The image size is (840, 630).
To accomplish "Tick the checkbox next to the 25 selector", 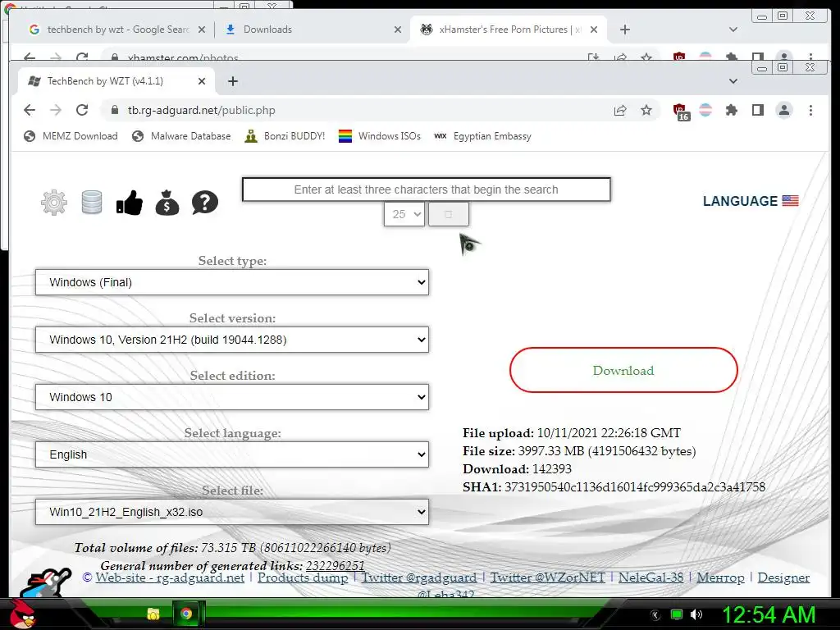I will (x=449, y=214).
